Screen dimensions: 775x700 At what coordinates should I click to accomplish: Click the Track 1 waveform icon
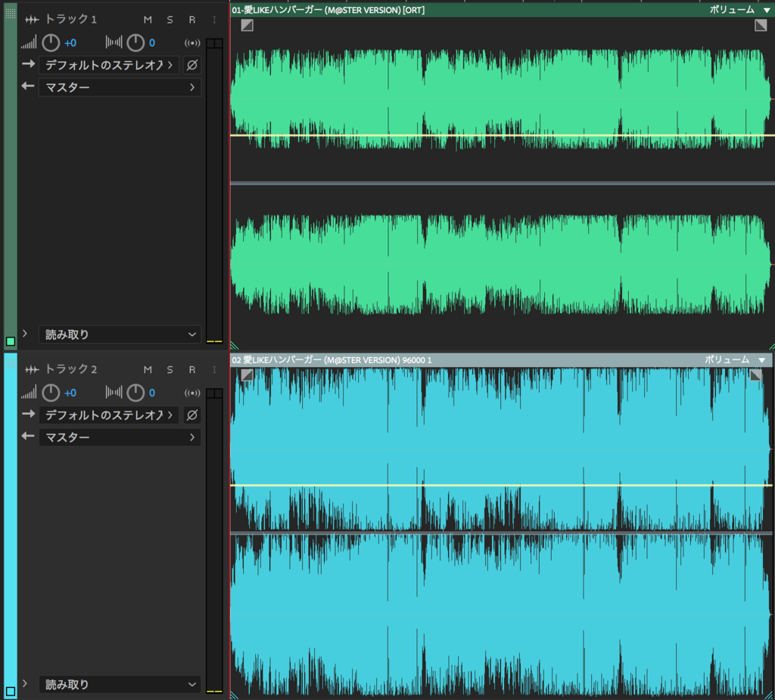coord(32,20)
